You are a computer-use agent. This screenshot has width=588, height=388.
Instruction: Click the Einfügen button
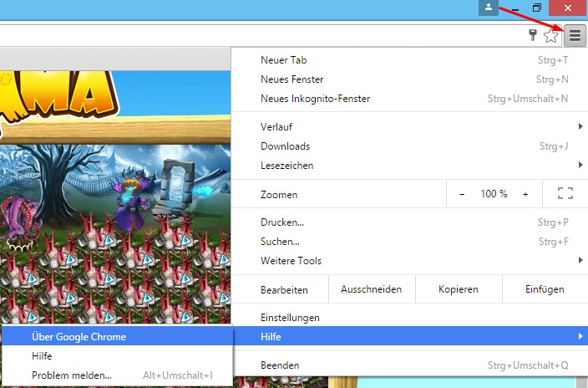[545, 289]
